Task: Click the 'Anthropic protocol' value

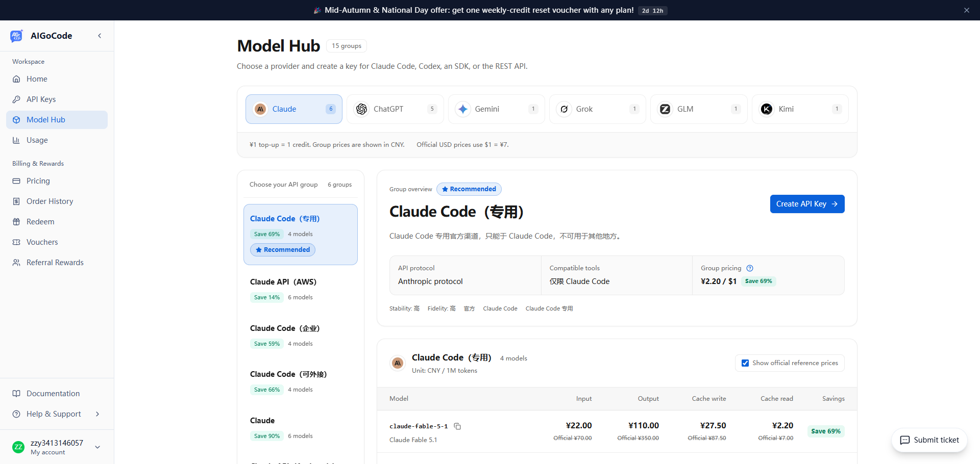Action: tap(430, 281)
